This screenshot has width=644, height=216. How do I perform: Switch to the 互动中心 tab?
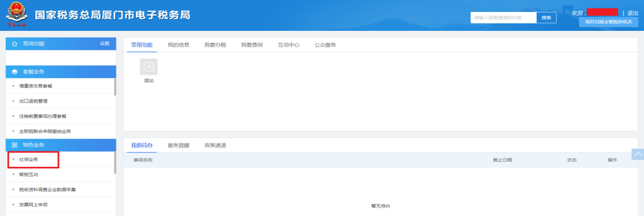(289, 45)
